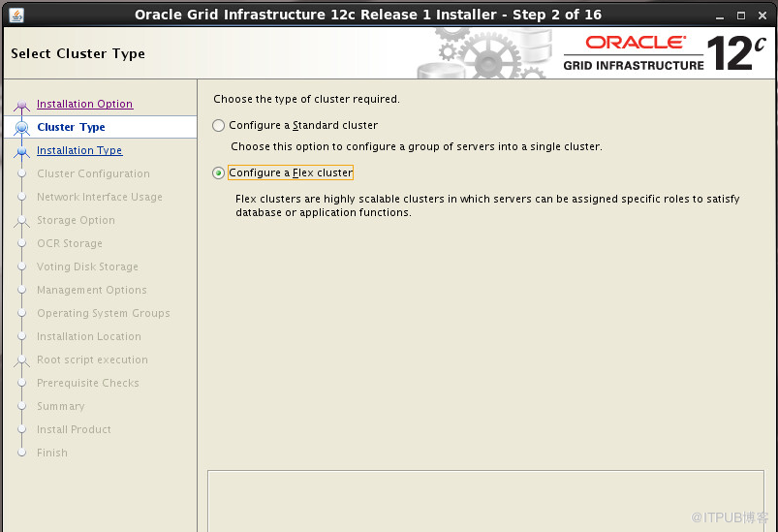Click the Installation Location step label
778x532 pixels.
pyautogui.click(x=89, y=336)
